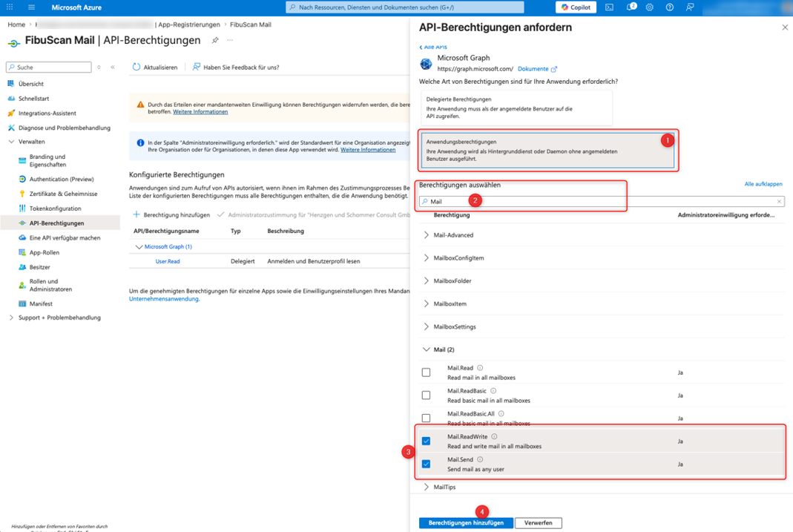Uncheck the Mail.ReadWrite permission
Screen dimensions: 793x532
(427, 441)
